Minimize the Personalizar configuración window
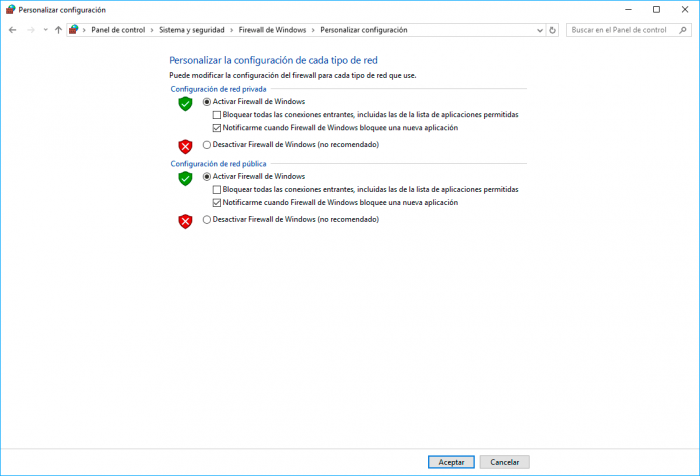 point(628,9)
